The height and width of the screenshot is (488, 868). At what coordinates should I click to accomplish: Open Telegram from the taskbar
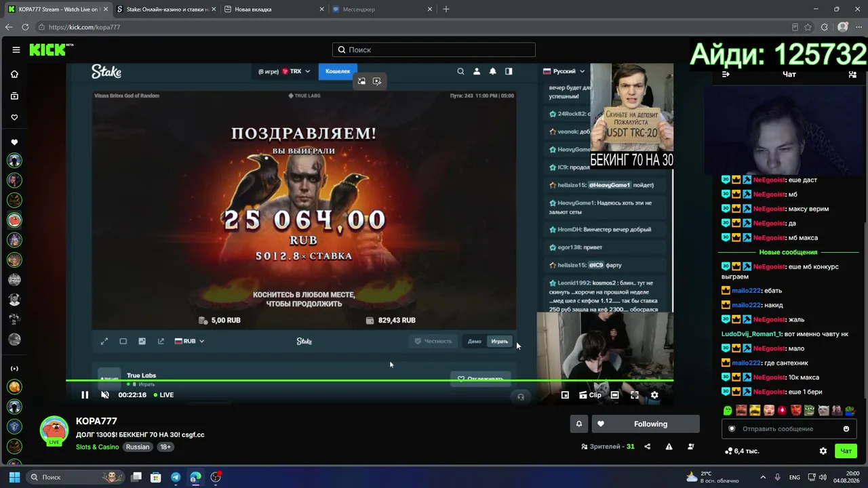[x=176, y=477]
